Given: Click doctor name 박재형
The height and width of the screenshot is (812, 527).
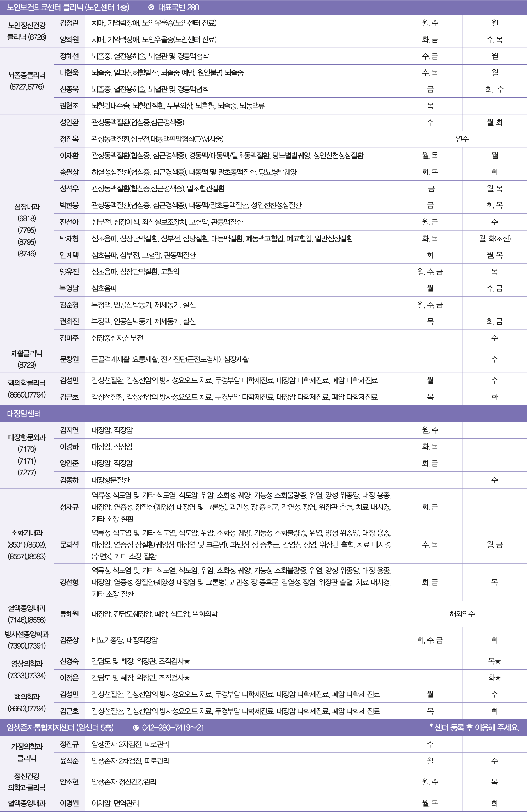Looking at the screenshot, I should point(69,238).
